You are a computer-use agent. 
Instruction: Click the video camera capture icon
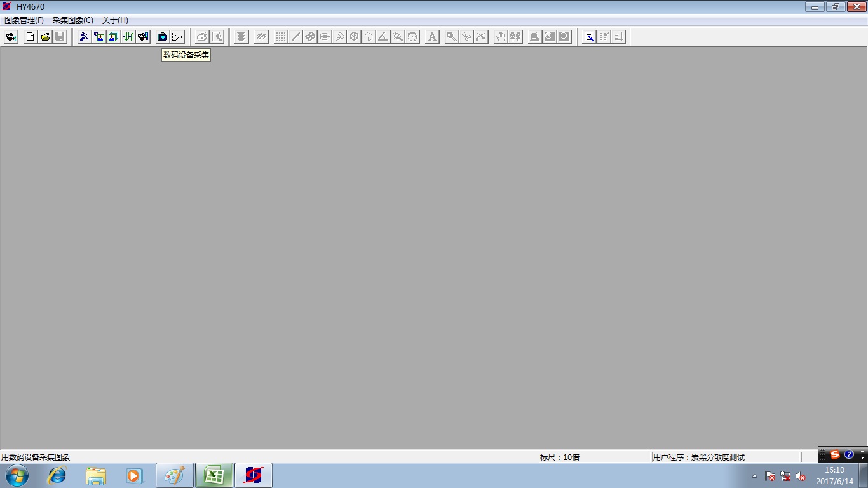pyautogui.click(x=11, y=37)
